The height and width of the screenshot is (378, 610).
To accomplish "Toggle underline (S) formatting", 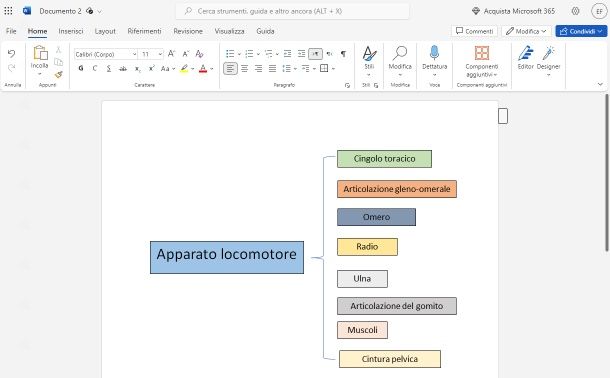I will [109, 68].
